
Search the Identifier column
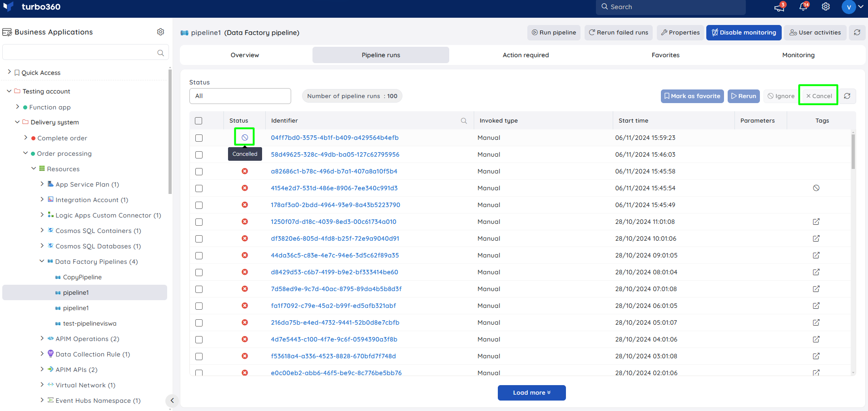[x=464, y=121]
